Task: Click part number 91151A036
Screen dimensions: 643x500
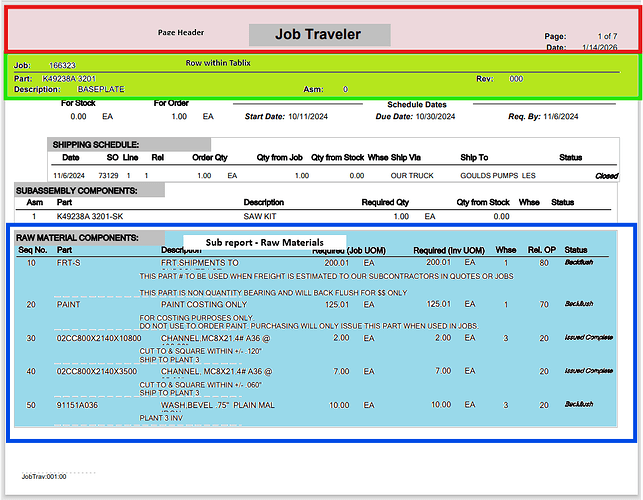Action: (x=77, y=405)
